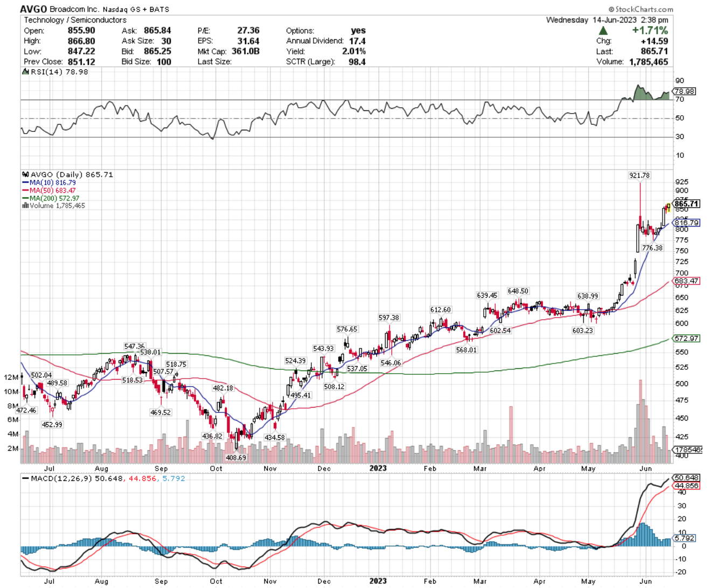711x588 pixels.
Task: Select the Prev Close value 851.12
Action: coord(82,61)
